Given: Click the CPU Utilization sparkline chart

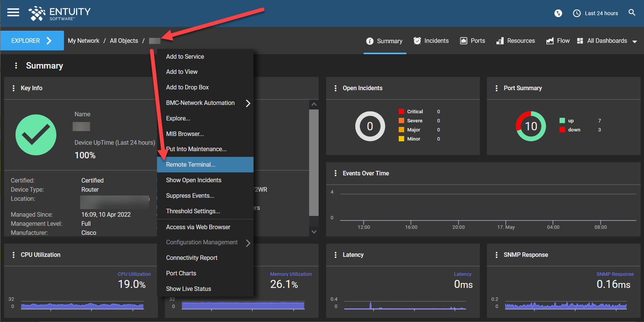Looking at the screenshot, I should pyautogui.click(x=82, y=305).
